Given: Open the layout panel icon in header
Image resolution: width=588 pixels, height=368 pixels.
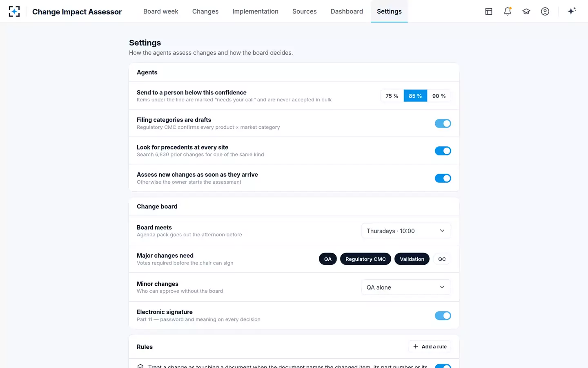Looking at the screenshot, I should tap(489, 11).
